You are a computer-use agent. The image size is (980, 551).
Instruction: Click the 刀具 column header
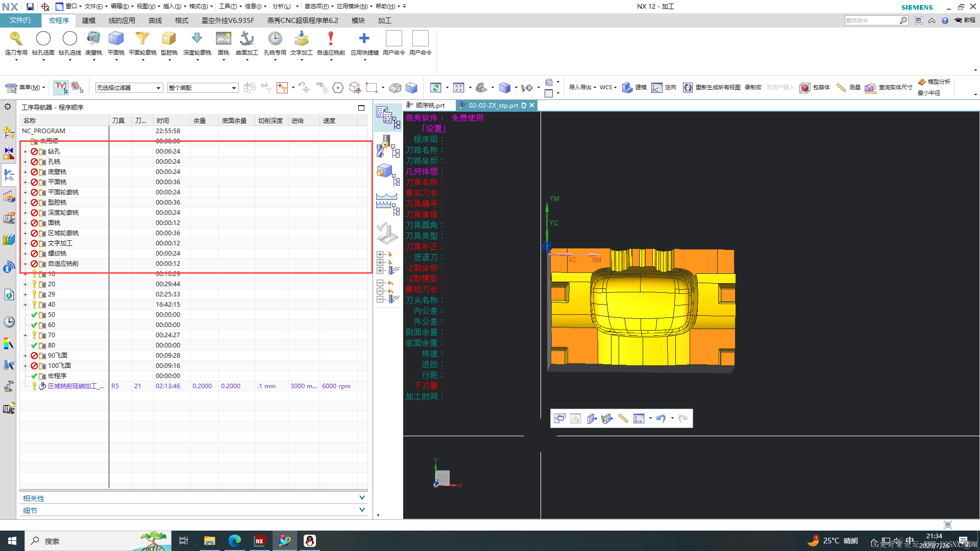click(120, 121)
